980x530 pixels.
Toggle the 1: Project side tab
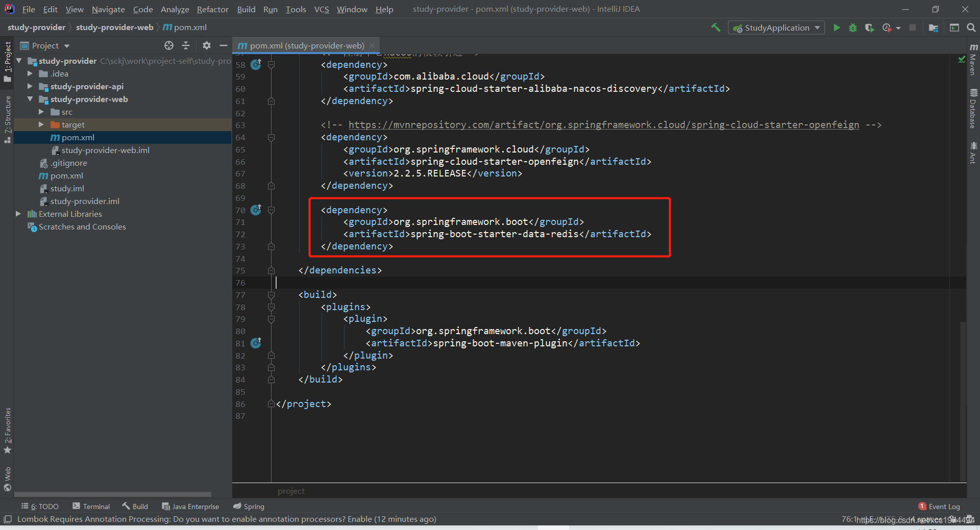pyautogui.click(x=7, y=62)
